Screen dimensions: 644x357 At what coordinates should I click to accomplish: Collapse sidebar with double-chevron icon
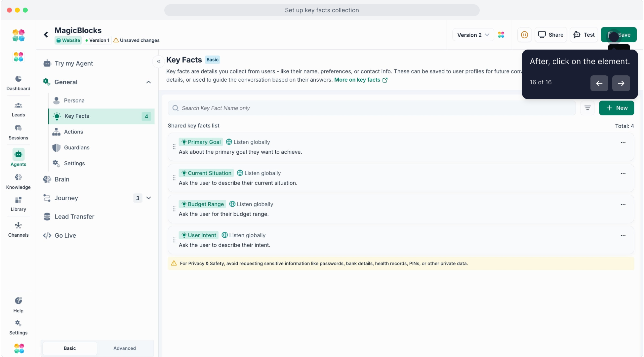159,61
